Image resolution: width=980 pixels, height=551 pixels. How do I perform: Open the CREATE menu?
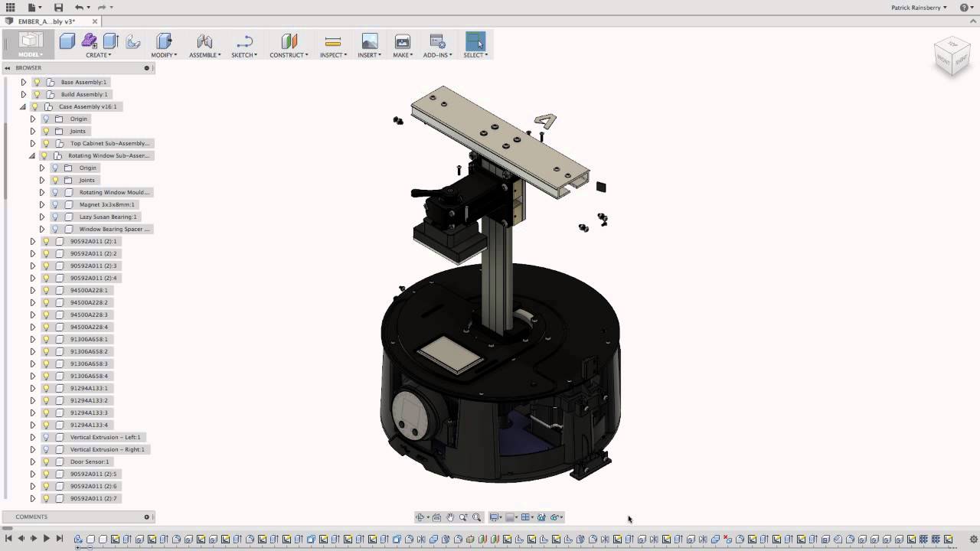(99, 55)
